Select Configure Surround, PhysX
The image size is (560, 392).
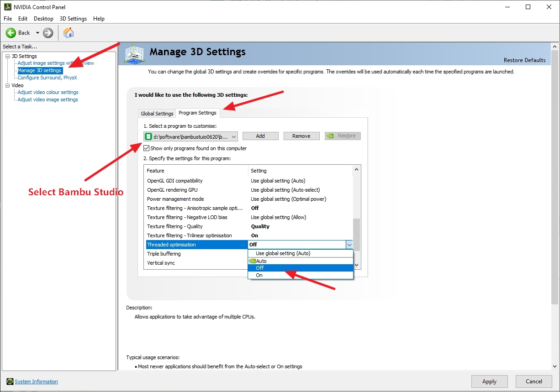(47, 78)
